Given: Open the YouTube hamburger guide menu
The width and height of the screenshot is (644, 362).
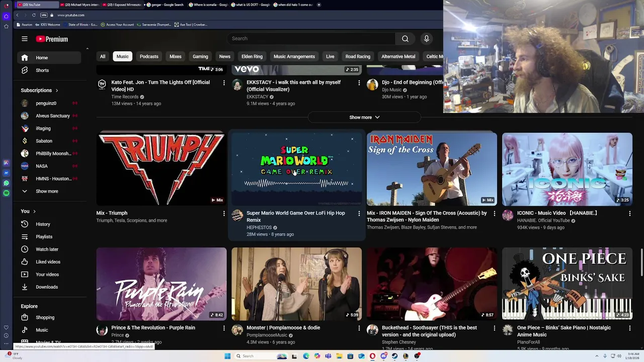Looking at the screenshot, I should click(25, 39).
